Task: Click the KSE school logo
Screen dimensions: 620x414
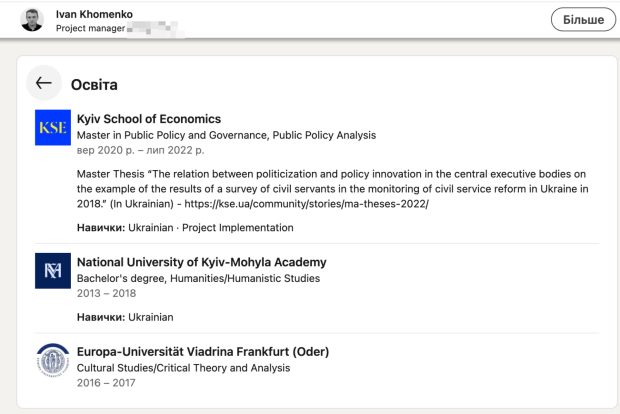Action: pos(53,128)
